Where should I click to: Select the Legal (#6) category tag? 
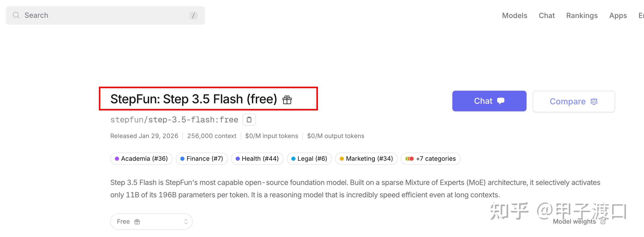309,159
